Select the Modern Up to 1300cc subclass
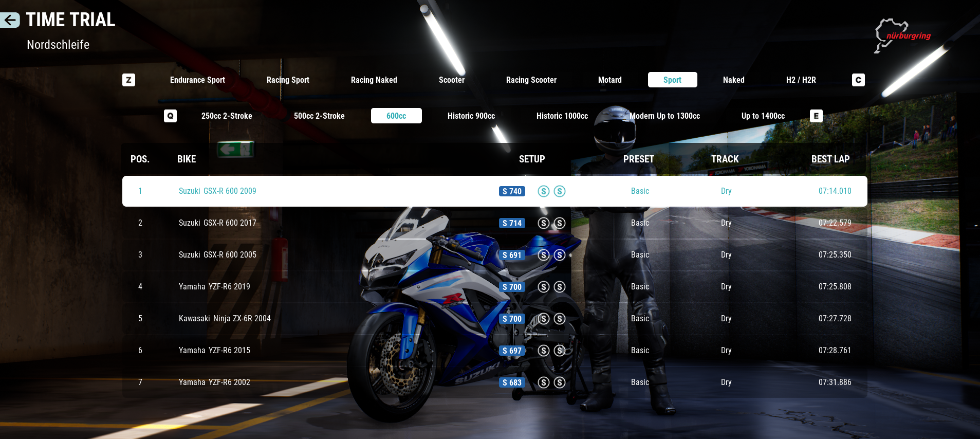 coord(665,116)
